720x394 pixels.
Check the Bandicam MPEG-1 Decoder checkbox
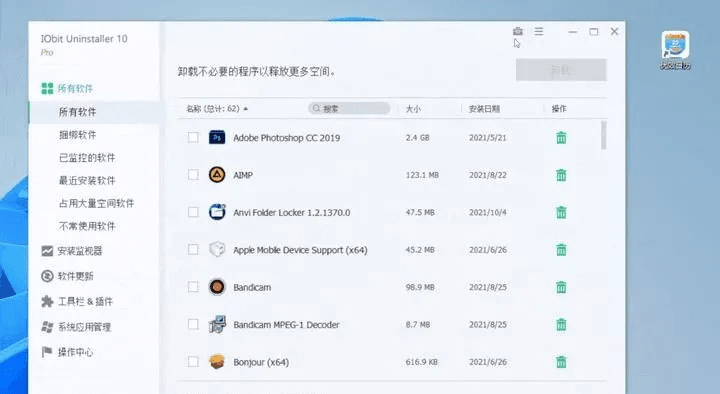193,325
